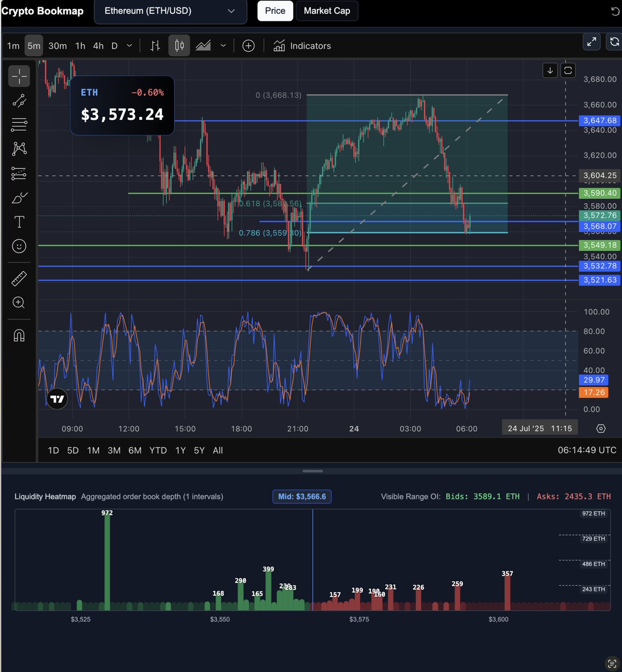The width and height of the screenshot is (622, 672).
Task: Select the 5m timeframe
Action: (34, 46)
